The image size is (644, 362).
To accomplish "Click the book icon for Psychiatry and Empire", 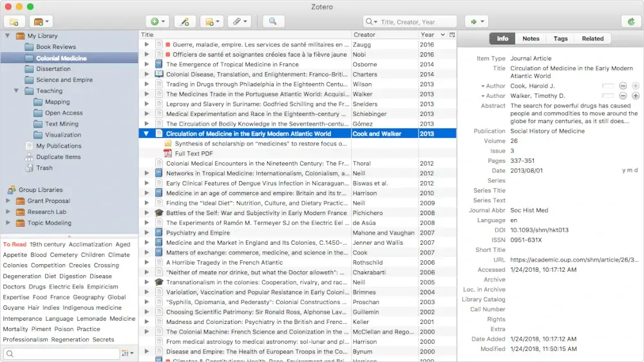I will (159, 233).
